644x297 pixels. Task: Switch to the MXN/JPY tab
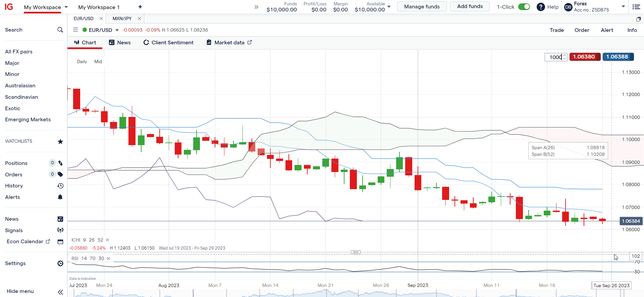122,18
